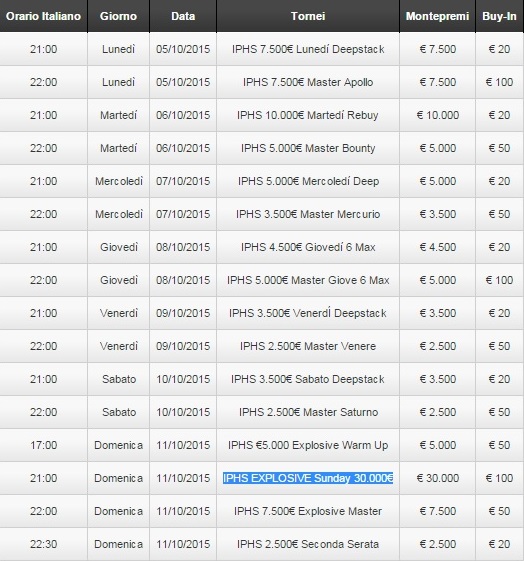Image resolution: width=524 pixels, height=561 pixels.
Task: Select IPHS 5.000€ Master Giove 6 Max
Action: [x=308, y=280]
